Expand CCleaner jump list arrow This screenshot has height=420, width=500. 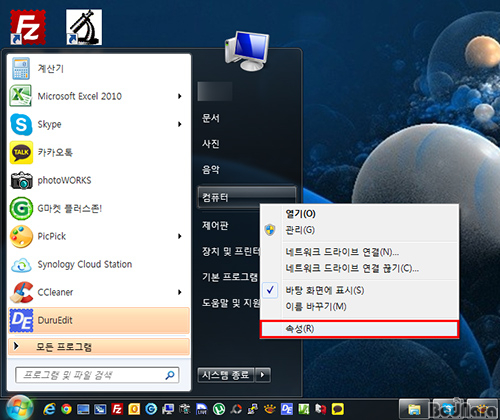(180, 292)
